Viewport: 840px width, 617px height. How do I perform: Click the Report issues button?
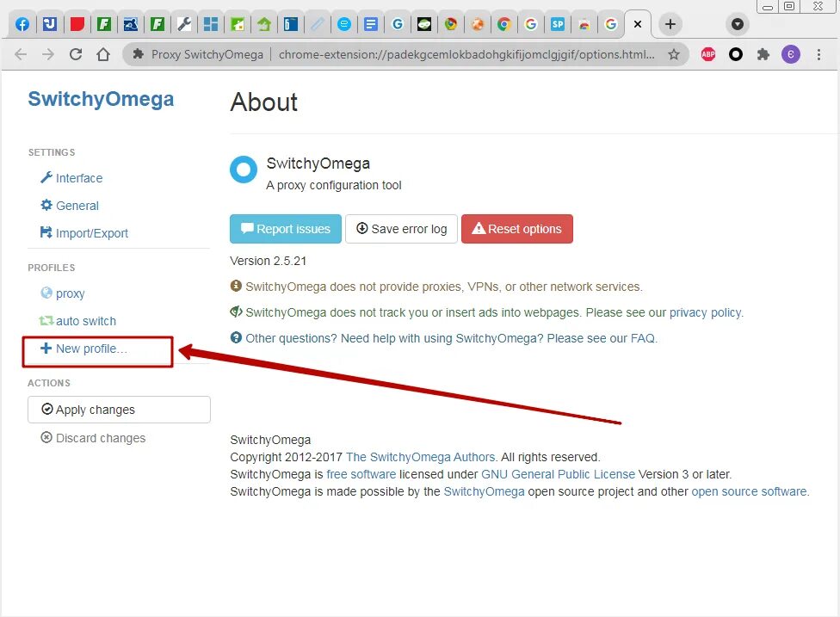[286, 229]
